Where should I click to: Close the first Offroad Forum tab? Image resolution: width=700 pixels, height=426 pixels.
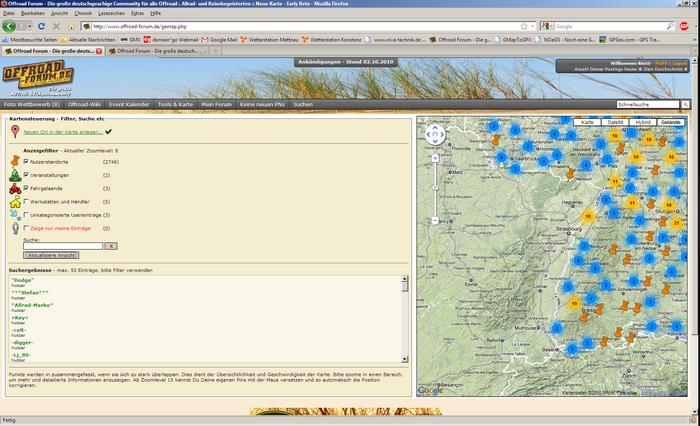click(x=99, y=51)
